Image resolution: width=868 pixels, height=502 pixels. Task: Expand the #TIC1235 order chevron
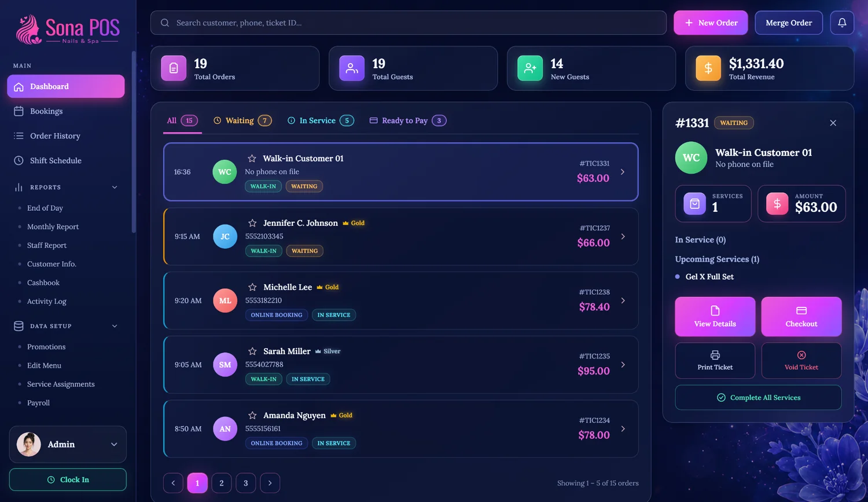(623, 365)
